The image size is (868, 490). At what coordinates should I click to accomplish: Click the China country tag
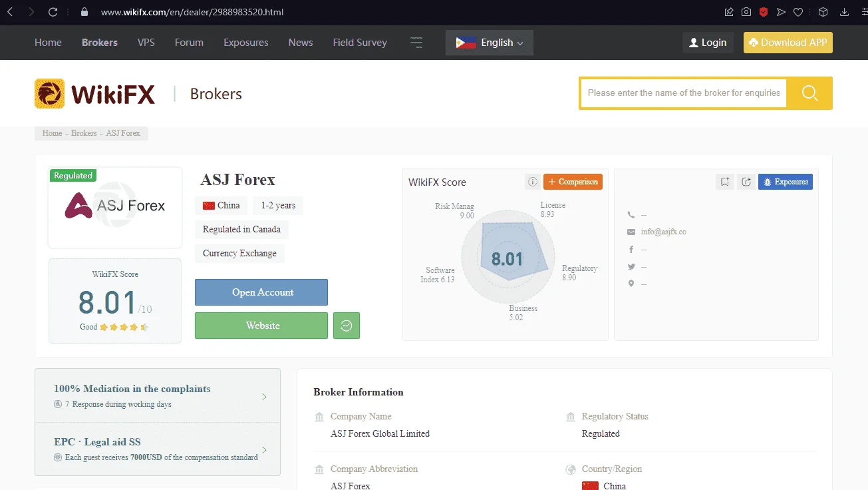coord(221,205)
